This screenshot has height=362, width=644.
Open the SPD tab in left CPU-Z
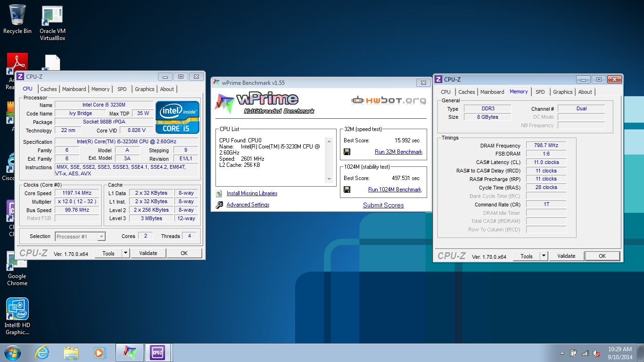[122, 89]
